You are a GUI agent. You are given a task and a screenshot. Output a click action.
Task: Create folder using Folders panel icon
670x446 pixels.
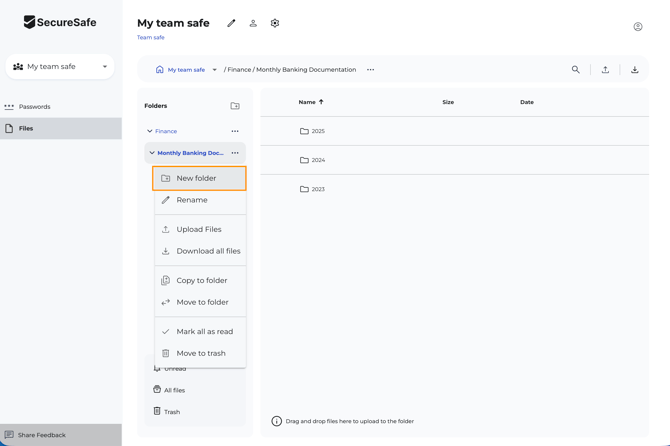(235, 106)
